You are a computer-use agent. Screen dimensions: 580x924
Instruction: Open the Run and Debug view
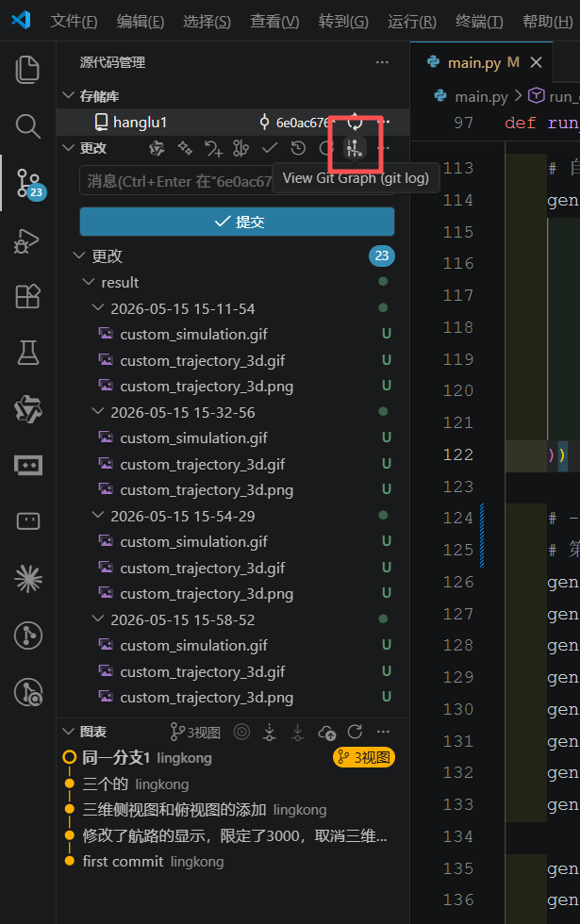click(x=27, y=240)
